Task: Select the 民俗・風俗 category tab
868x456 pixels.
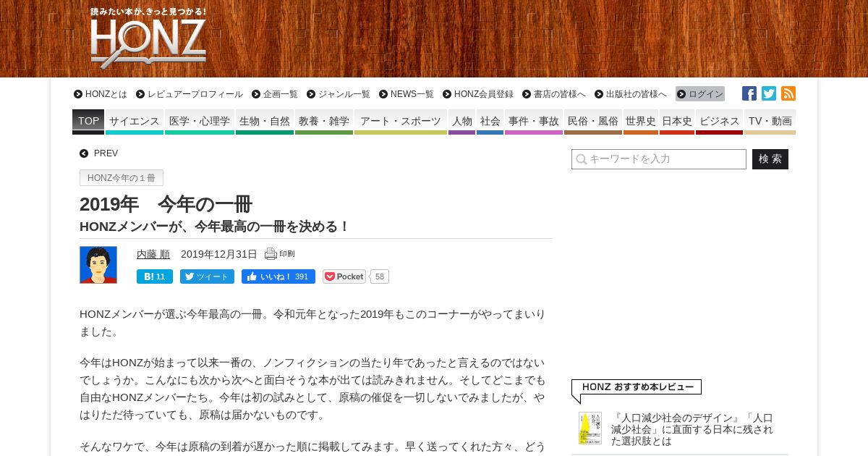Action: (593, 122)
